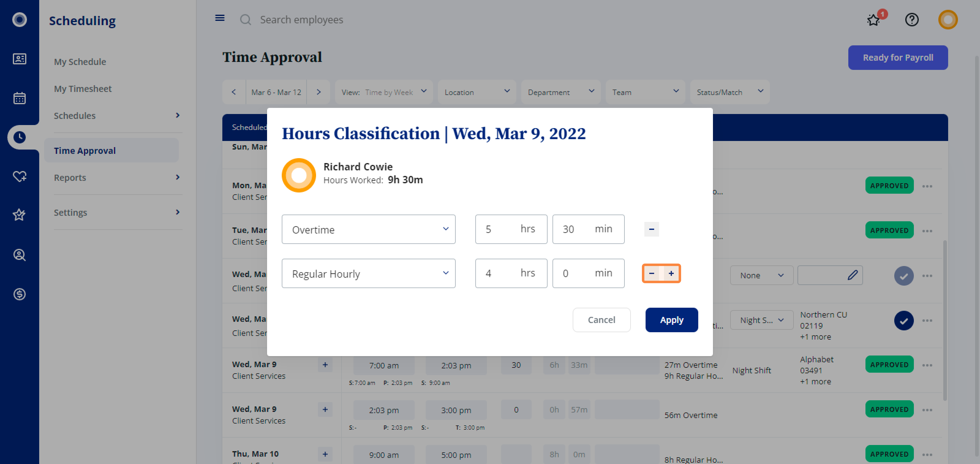Remove the Overtime row with minus button
This screenshot has width=980, height=464.
tap(651, 229)
